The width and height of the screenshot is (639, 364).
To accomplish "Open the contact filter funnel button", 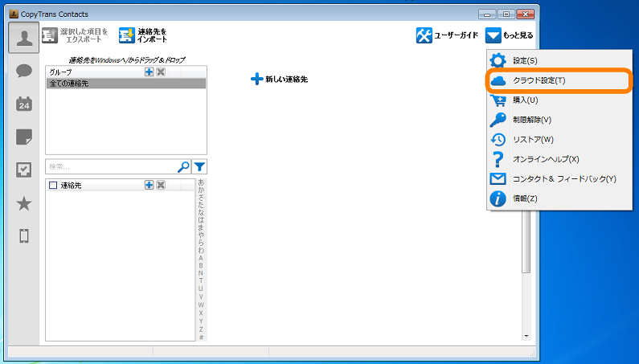I will (x=199, y=166).
